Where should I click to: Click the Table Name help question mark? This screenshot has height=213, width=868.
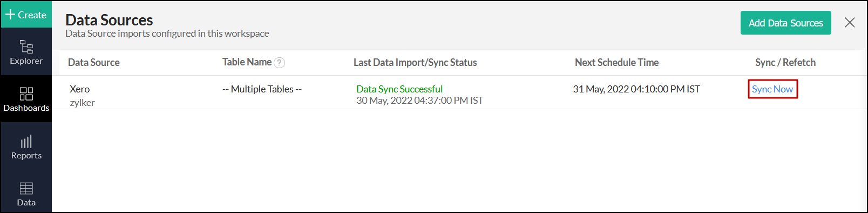point(279,63)
